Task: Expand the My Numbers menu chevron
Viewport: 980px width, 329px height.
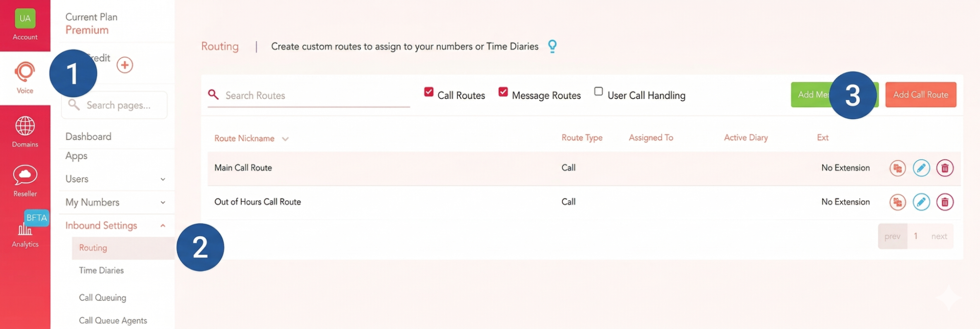Action: click(x=163, y=202)
